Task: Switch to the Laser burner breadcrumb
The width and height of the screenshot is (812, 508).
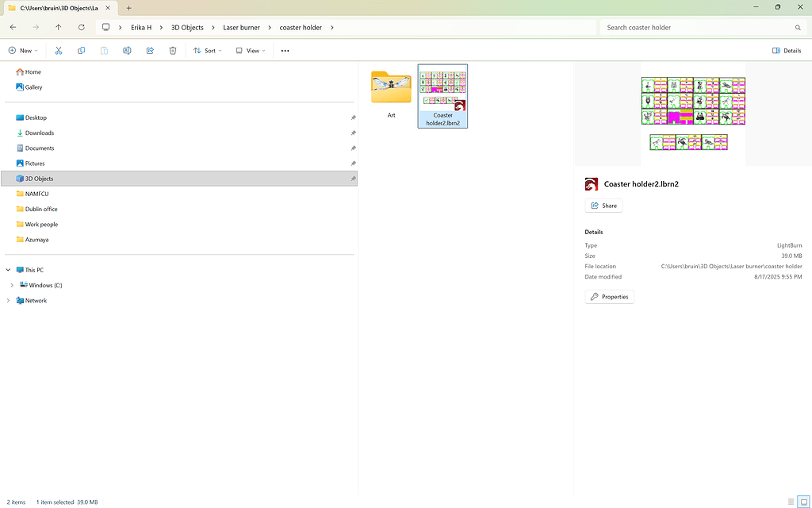Action: (241, 26)
